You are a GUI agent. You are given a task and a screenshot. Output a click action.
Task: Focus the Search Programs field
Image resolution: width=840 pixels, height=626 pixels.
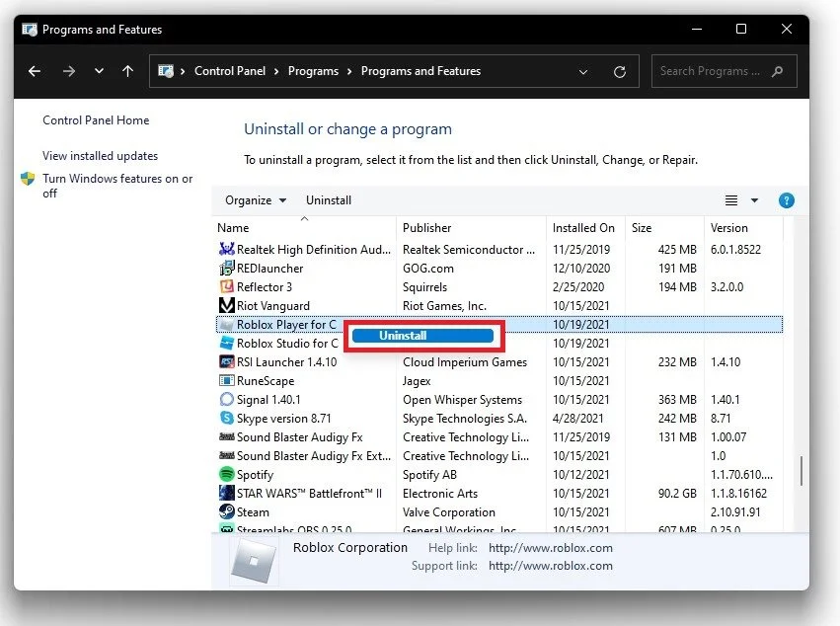pos(724,71)
